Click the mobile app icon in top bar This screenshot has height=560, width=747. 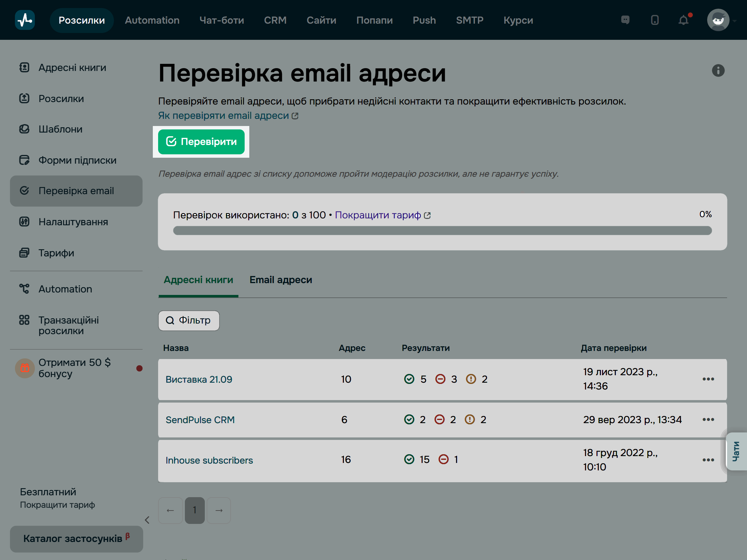click(x=655, y=20)
